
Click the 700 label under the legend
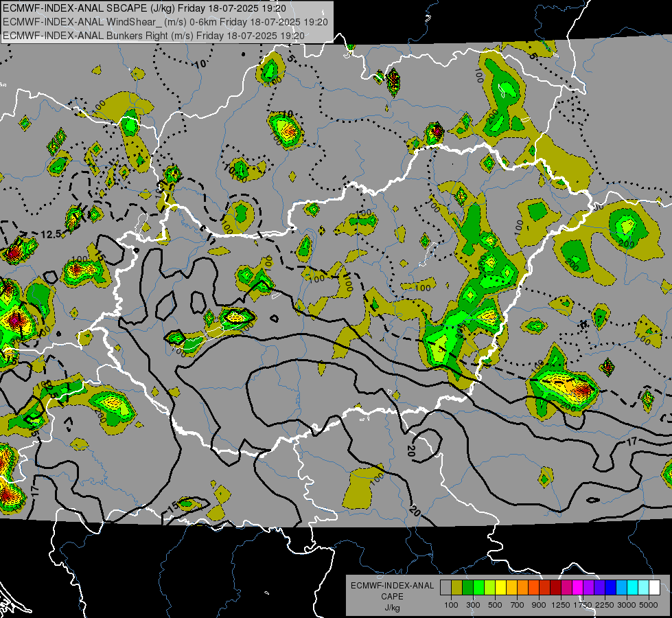(518, 605)
